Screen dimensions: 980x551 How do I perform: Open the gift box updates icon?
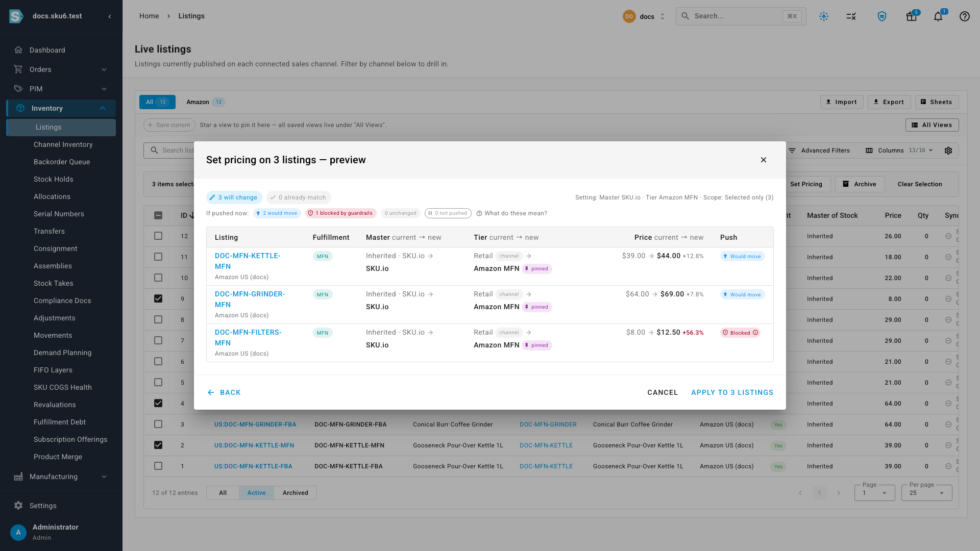coord(912,16)
